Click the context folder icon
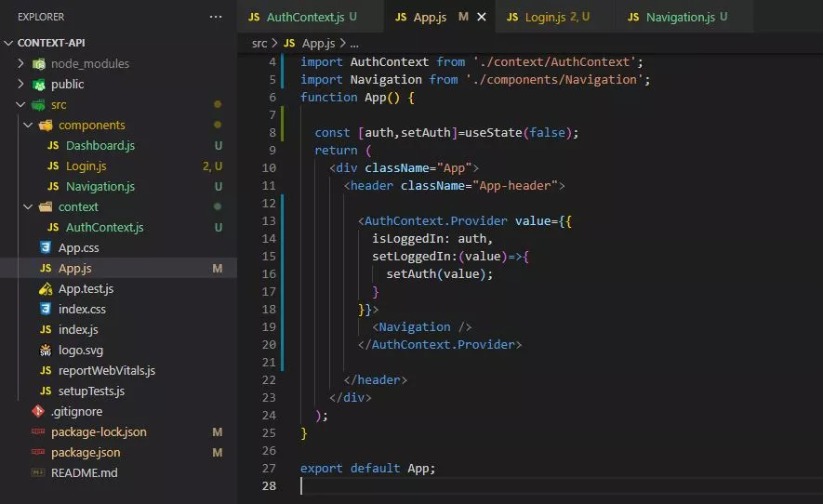Viewport: 823px width, 504px height. [x=46, y=206]
